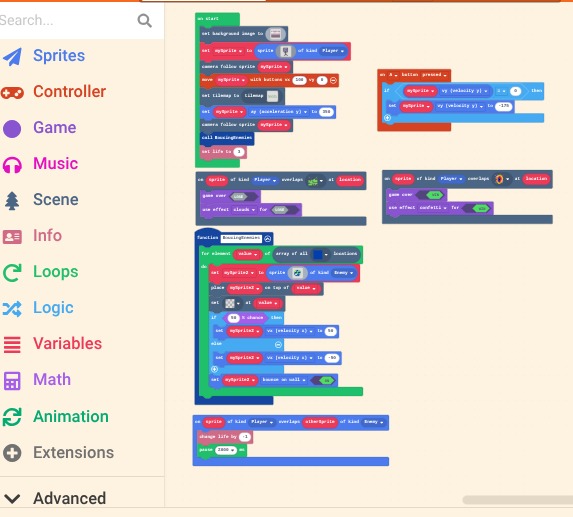Open the confetti effect dropdown
This screenshot has width=573, height=517.
point(433,208)
